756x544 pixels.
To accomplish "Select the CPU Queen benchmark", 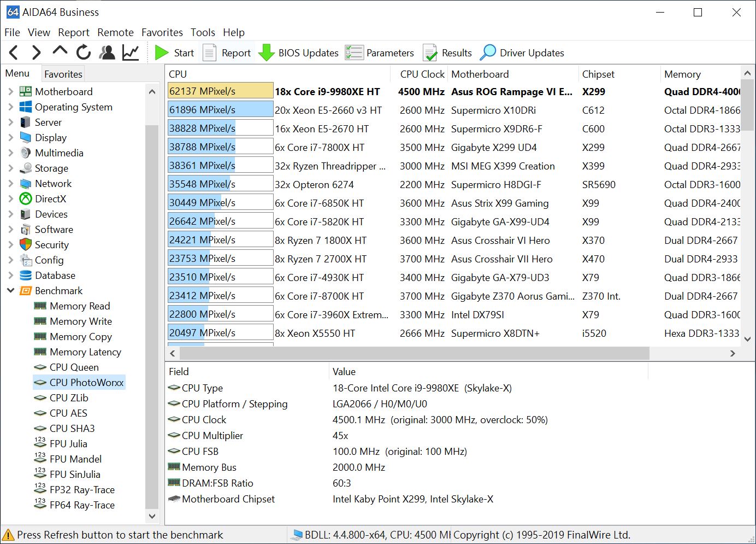I will tap(74, 367).
